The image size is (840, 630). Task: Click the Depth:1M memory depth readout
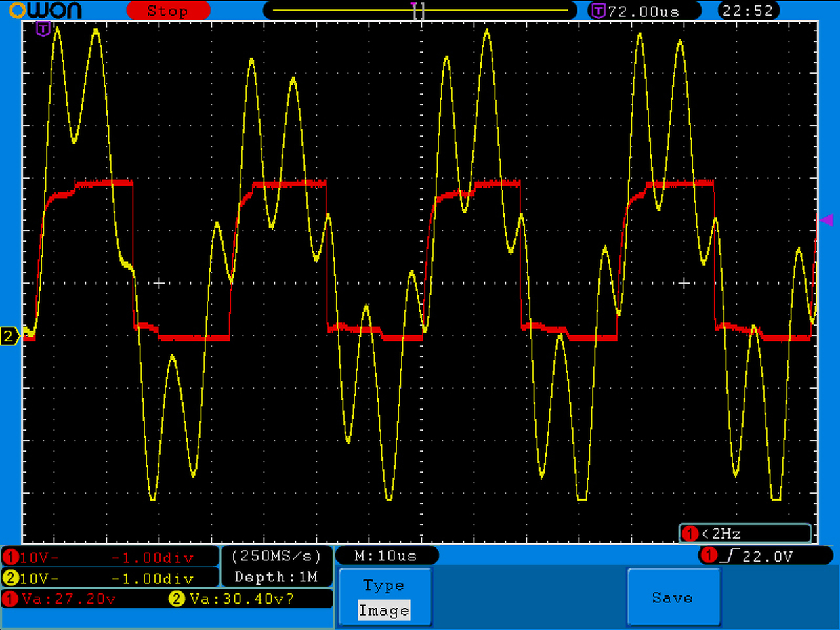click(276, 577)
